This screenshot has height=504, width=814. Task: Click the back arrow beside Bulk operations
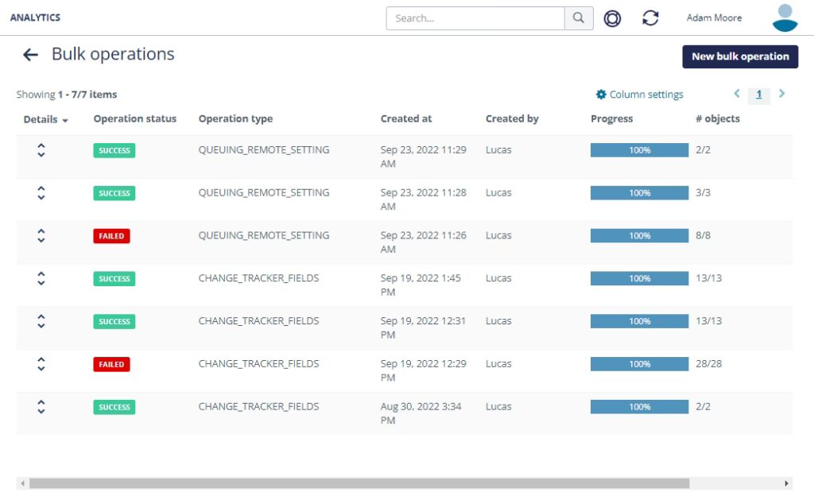point(30,55)
